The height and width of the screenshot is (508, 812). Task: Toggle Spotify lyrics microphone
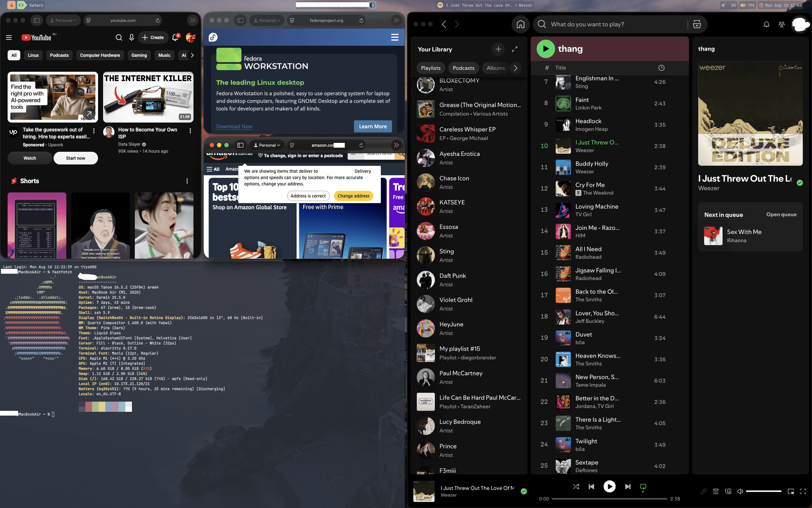tap(704, 491)
